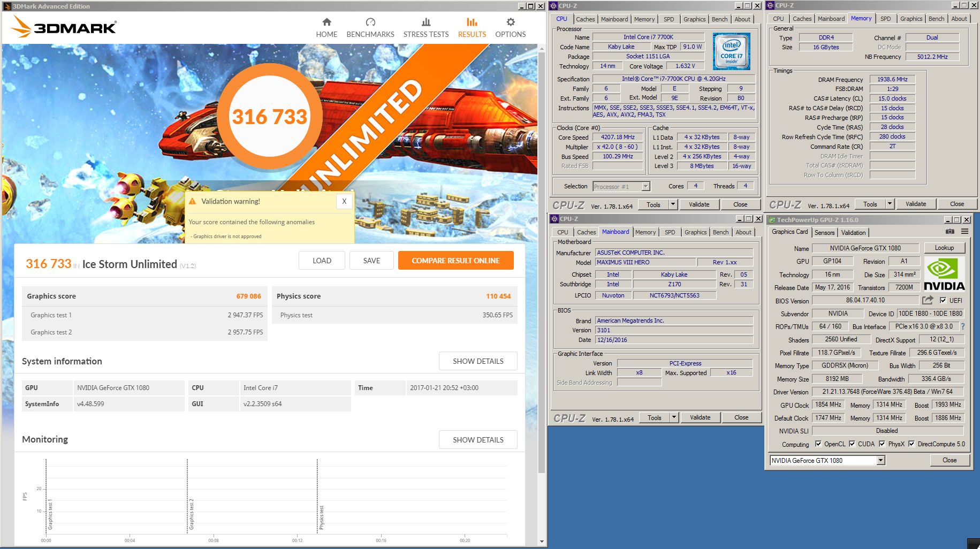Toggle the OpenCL checkbox
The height and width of the screenshot is (549, 980).
[818, 444]
